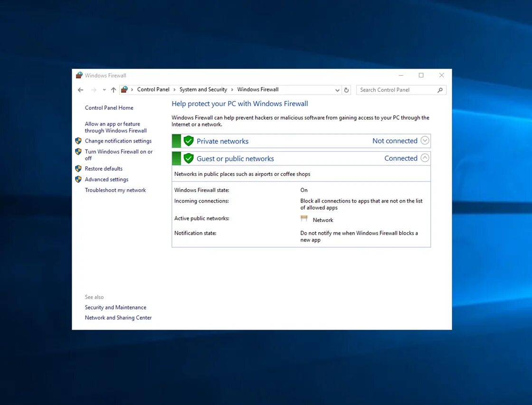Select Control Panel in the breadcrumb
Image resolution: width=532 pixels, height=405 pixels.
pos(153,90)
